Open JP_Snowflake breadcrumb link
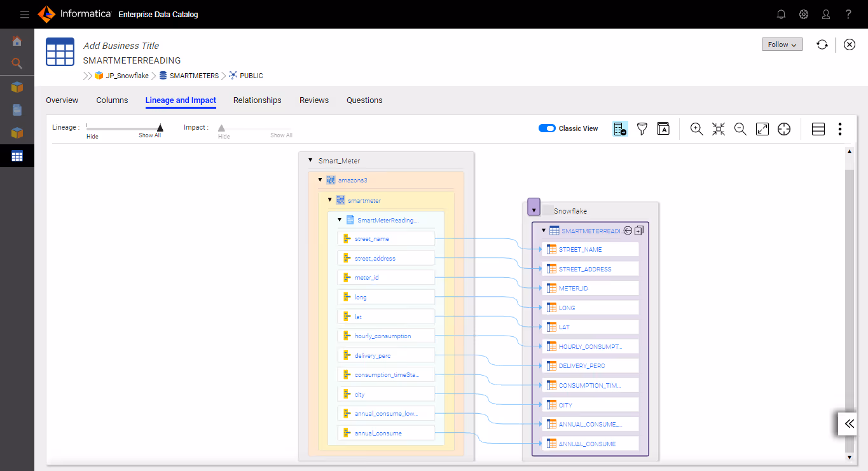Screen dimensions: 868x471 point(127,76)
